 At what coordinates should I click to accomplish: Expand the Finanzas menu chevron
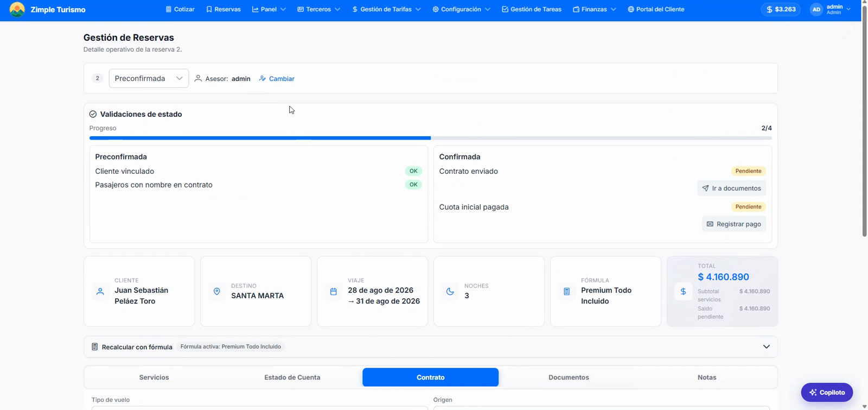[x=614, y=9]
